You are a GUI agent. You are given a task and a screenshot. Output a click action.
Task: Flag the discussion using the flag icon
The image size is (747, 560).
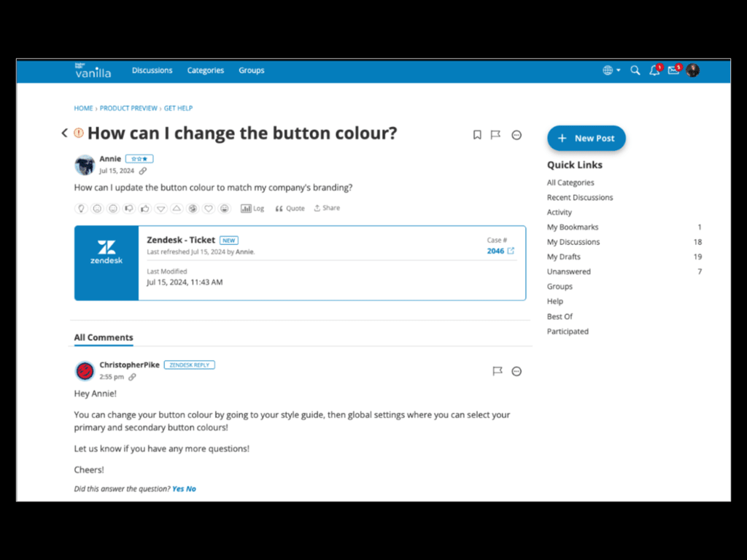coord(495,135)
